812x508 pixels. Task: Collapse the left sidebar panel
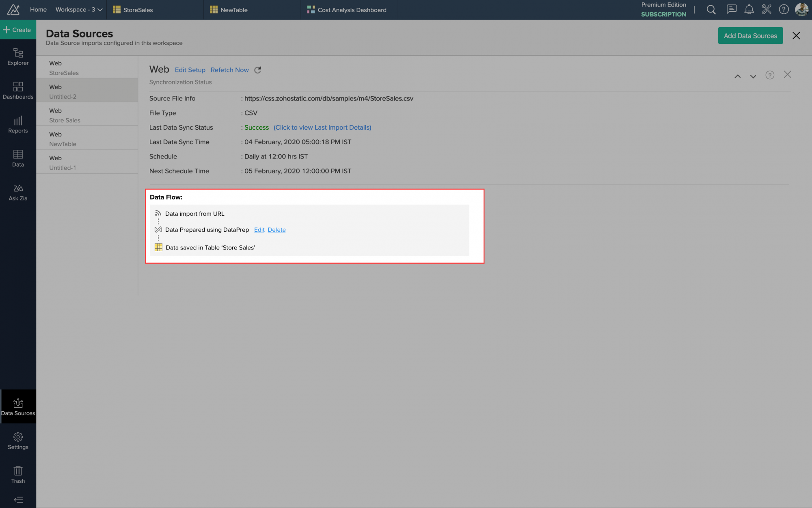pyautogui.click(x=18, y=500)
